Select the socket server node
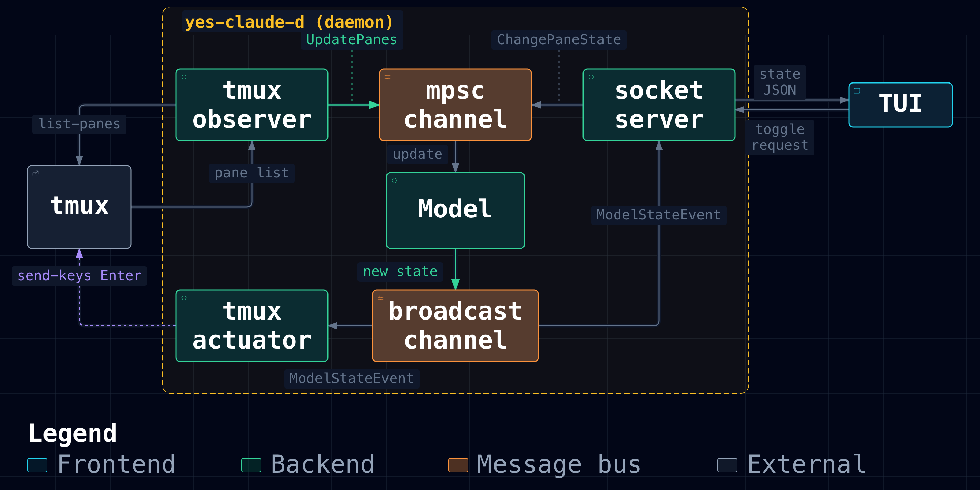980x490 pixels. 659,105
